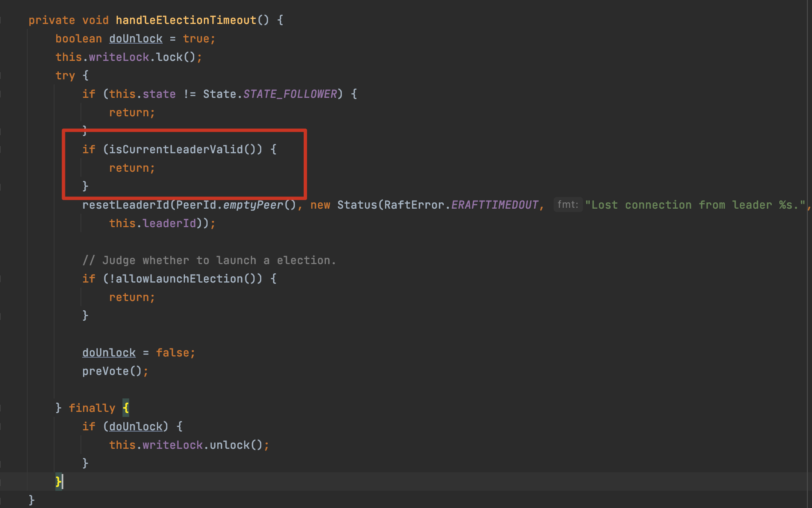Click the 'try' keyword
This screenshot has width=812, height=508.
click(65, 76)
